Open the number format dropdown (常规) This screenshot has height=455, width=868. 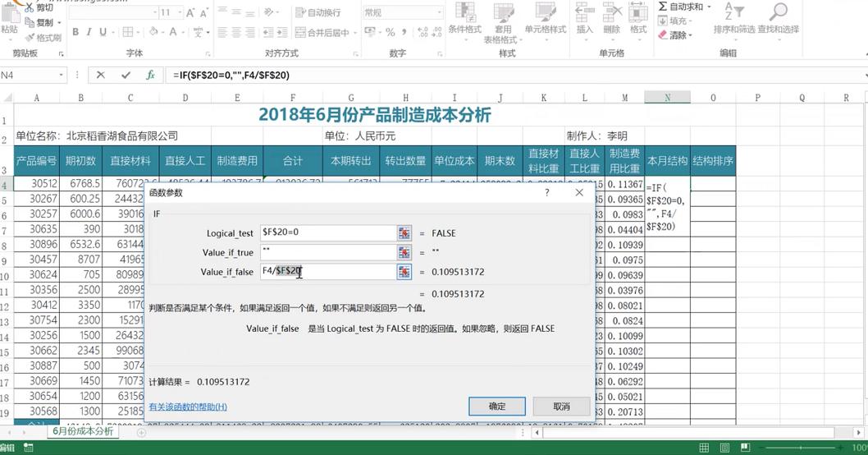click(x=440, y=12)
